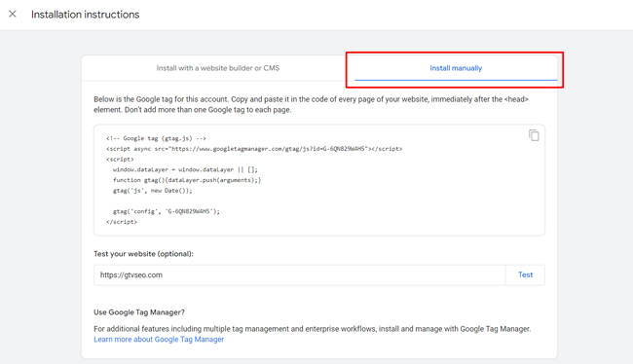Copy the Google tag code snippet
The height and width of the screenshot is (364, 633).
[534, 135]
